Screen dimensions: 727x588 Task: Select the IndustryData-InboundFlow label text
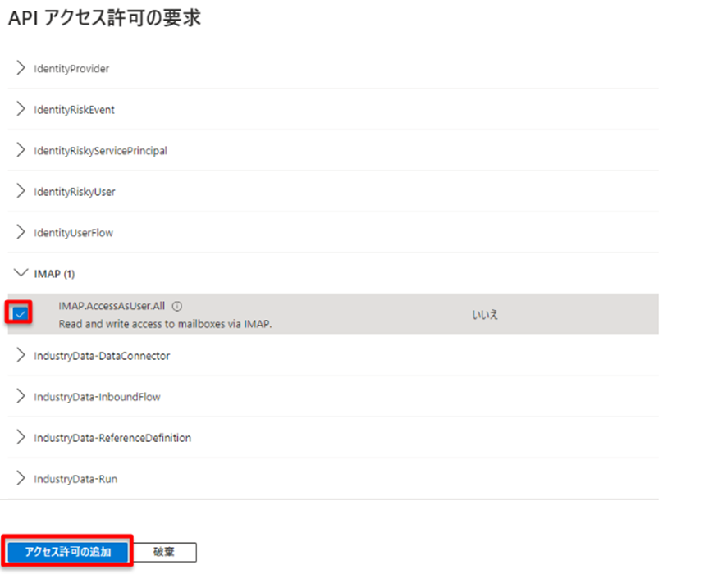click(x=97, y=397)
